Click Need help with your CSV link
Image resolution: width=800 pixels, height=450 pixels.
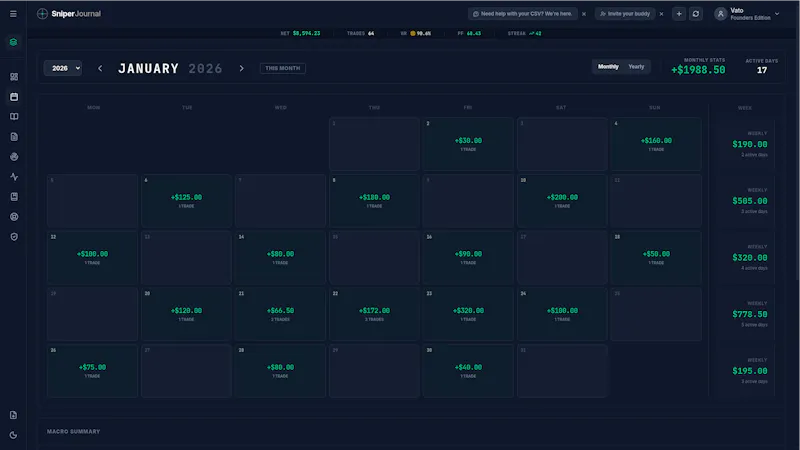click(x=523, y=14)
